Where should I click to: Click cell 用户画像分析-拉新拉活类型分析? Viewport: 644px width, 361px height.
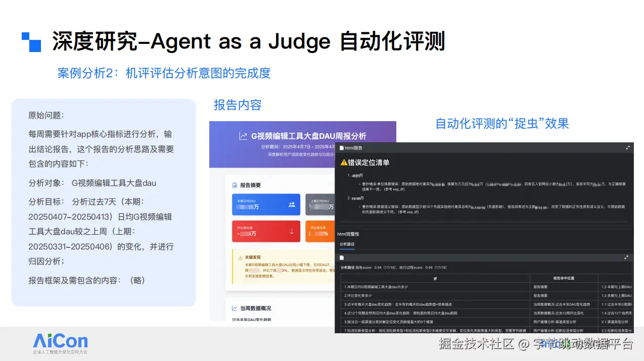[x=564, y=330]
